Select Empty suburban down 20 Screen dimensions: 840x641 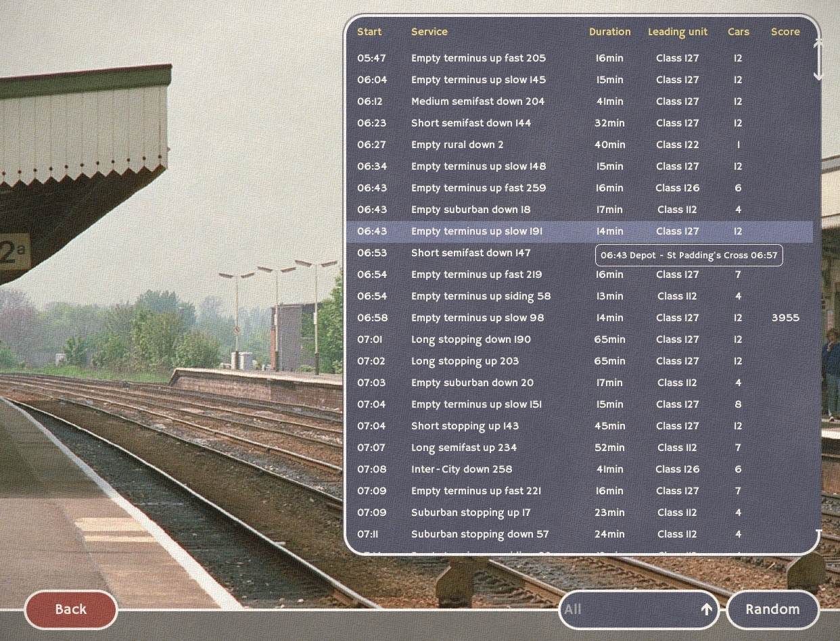[580, 383]
